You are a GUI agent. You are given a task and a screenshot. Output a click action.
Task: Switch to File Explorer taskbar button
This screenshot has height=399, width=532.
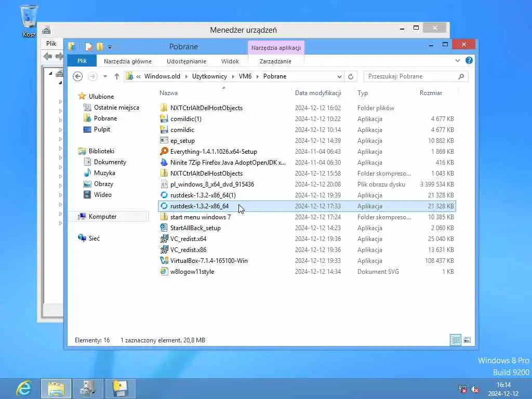pyautogui.click(x=56, y=389)
